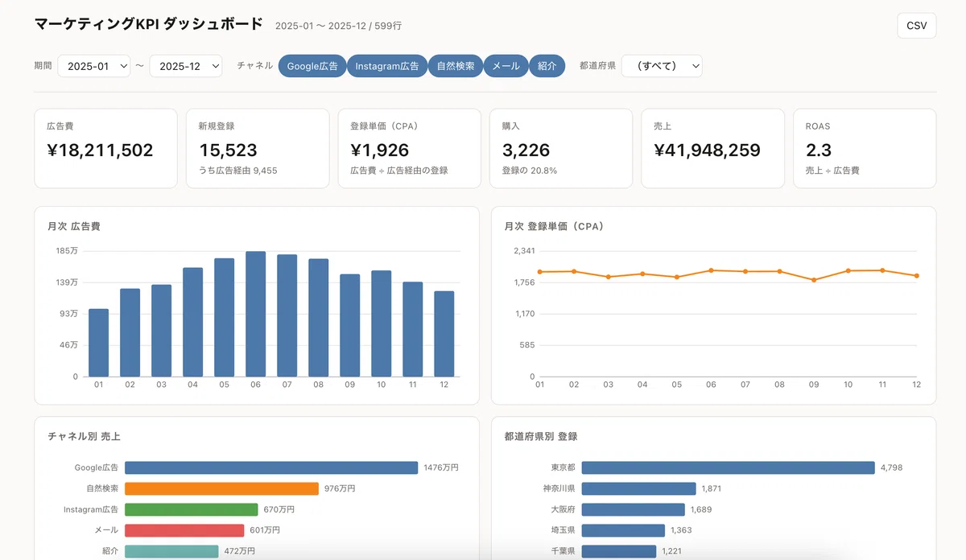This screenshot has height=560, width=966.
Task: Click the 登録単価(CPA) KPI card
Action: [x=410, y=149]
